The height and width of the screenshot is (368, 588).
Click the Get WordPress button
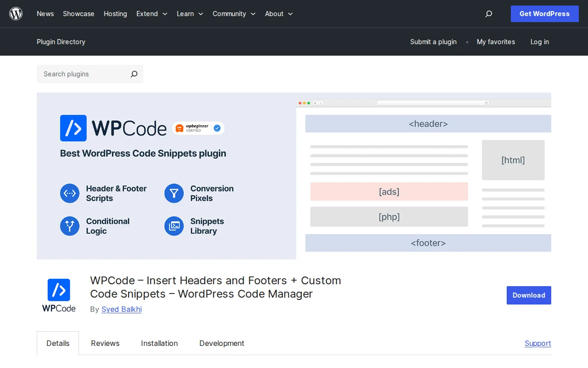[x=544, y=14]
